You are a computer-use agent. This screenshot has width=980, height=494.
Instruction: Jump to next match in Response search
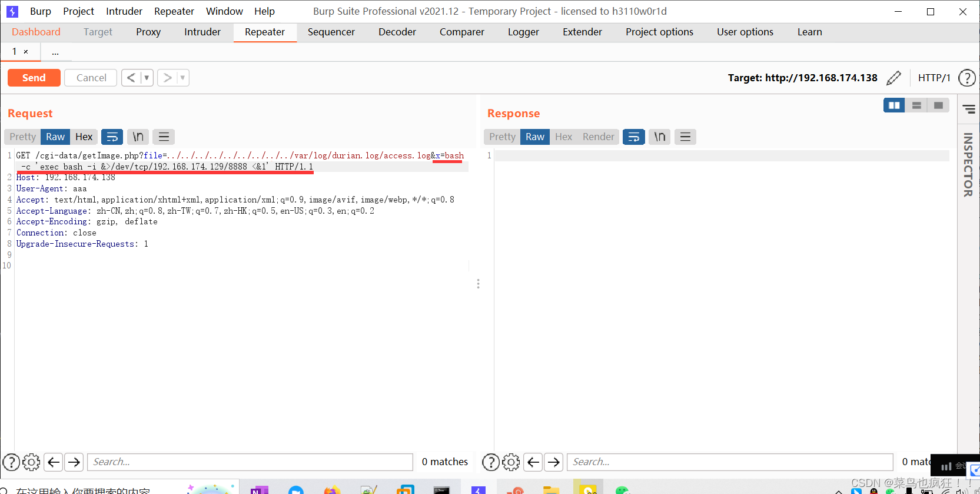click(x=553, y=462)
